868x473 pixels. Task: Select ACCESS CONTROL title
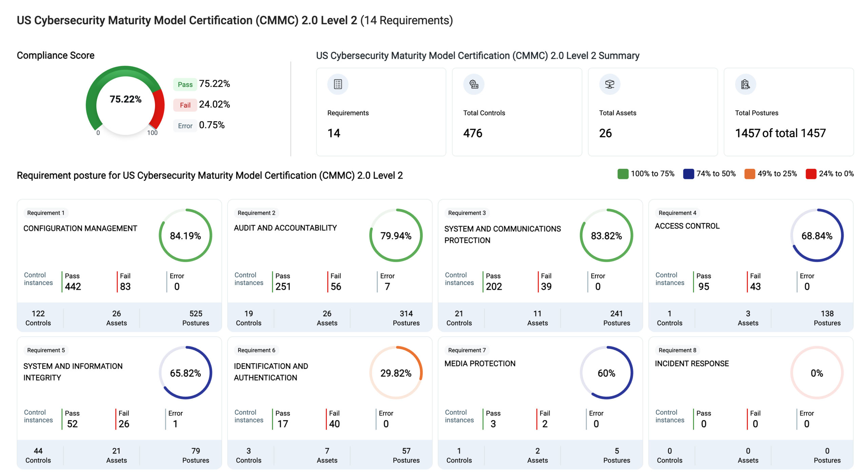[x=687, y=226]
